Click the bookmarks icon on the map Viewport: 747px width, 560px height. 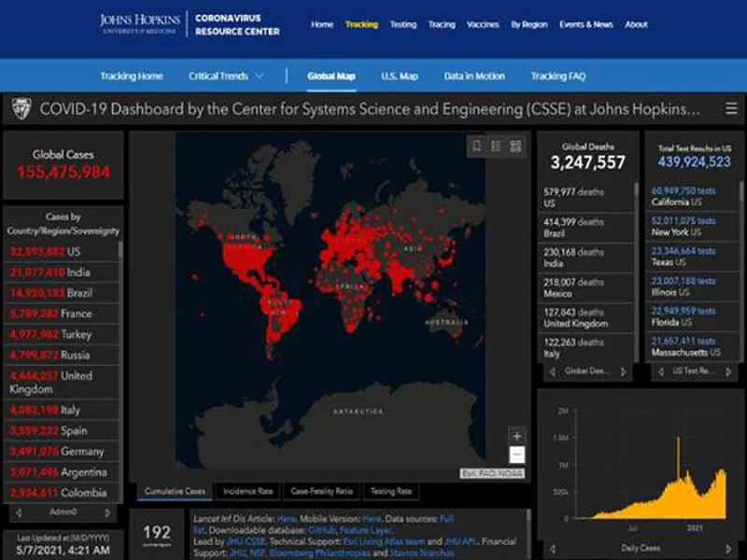tap(477, 146)
